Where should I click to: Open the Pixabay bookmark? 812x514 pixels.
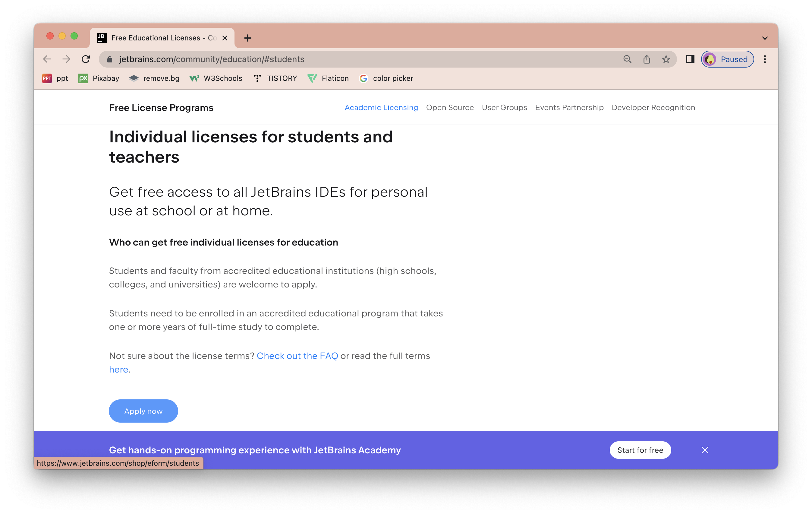pos(99,78)
